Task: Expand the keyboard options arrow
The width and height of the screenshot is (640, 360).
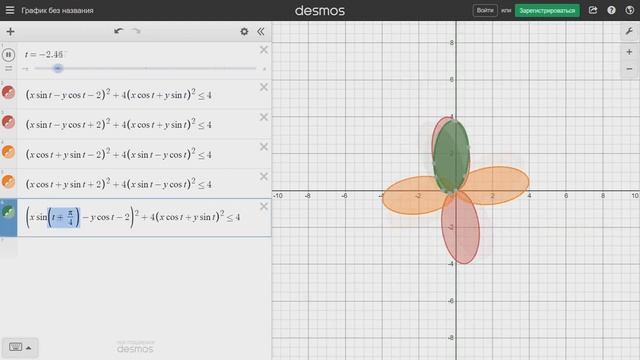Action: (x=29, y=348)
